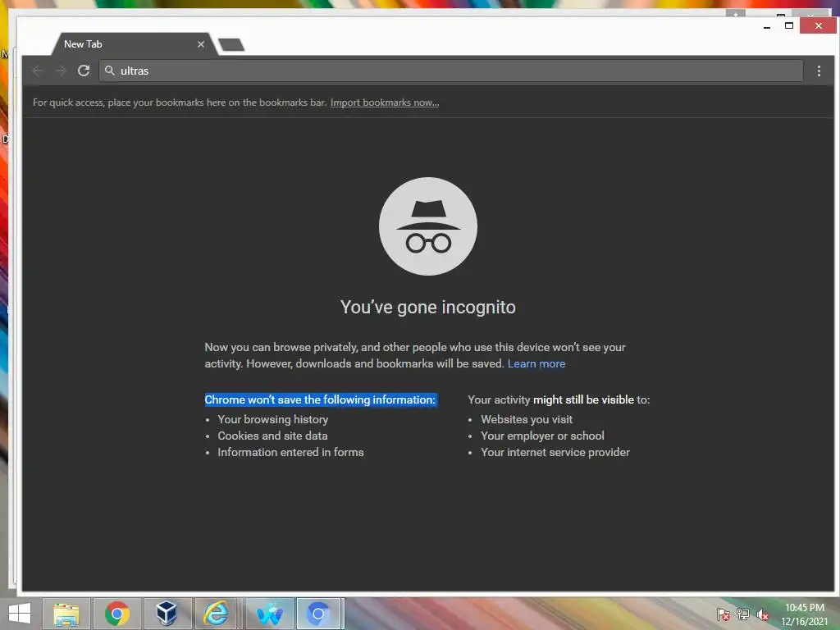The width and height of the screenshot is (840, 630).
Task: Close the Chrome window with red X
Action: (818, 25)
